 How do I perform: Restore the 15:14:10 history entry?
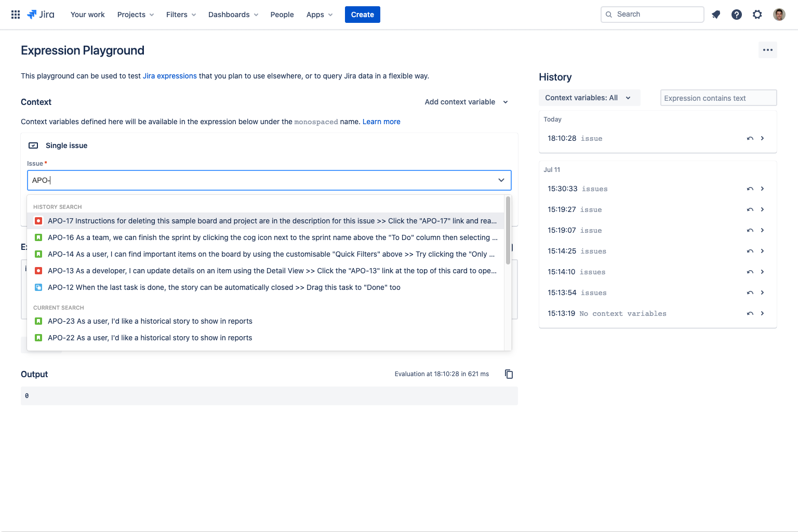(750, 272)
